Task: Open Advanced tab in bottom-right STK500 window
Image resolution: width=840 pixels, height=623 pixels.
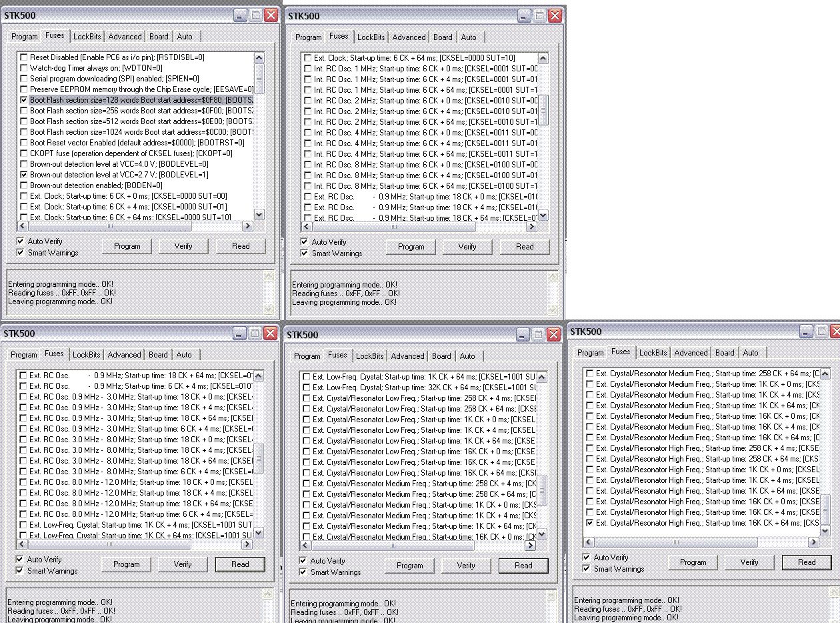Action: [x=691, y=353]
